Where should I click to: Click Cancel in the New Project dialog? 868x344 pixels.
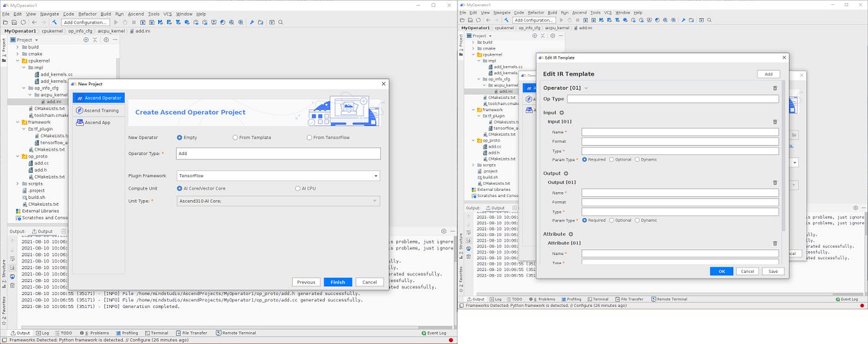(x=370, y=282)
